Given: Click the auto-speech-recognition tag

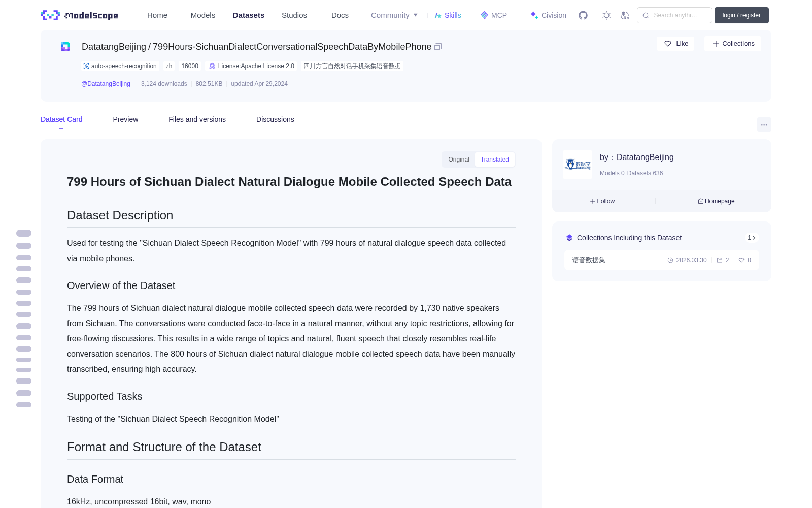Looking at the screenshot, I should (x=120, y=66).
